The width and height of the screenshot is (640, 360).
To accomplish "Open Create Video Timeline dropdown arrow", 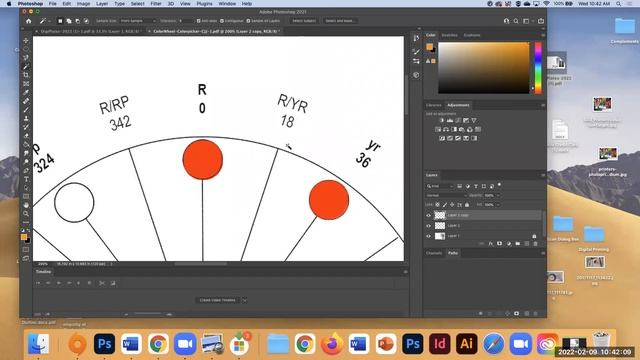I will [x=244, y=300].
